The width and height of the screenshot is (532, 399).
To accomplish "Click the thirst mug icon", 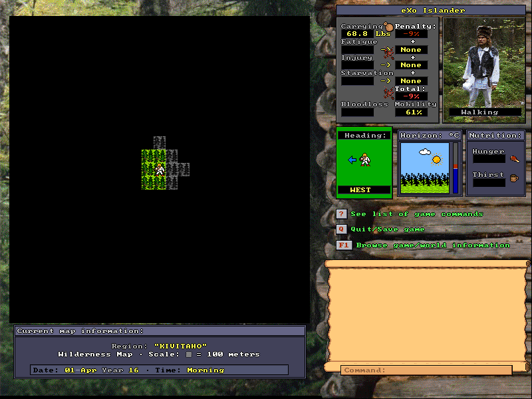I will tap(514, 178).
